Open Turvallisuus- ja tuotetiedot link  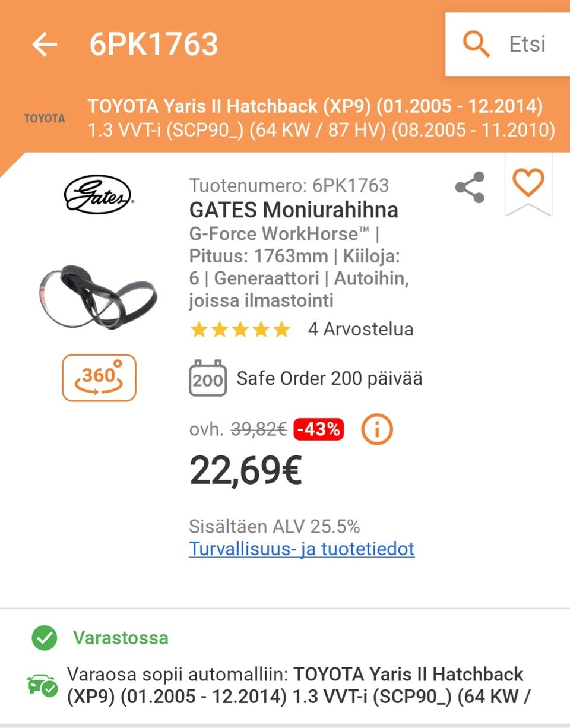(x=302, y=549)
